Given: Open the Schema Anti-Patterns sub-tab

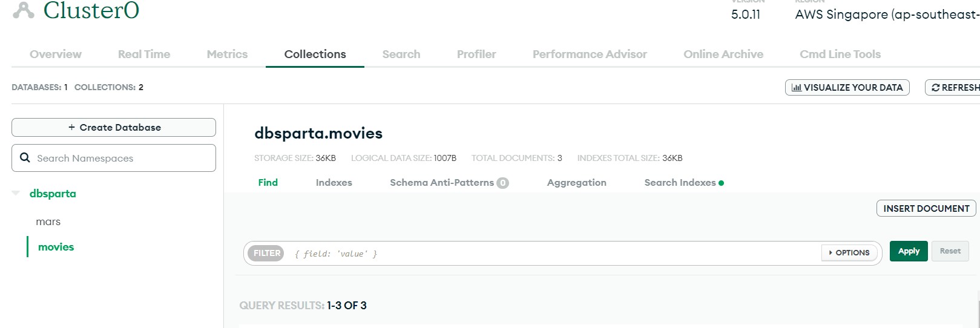Looking at the screenshot, I should click(449, 183).
